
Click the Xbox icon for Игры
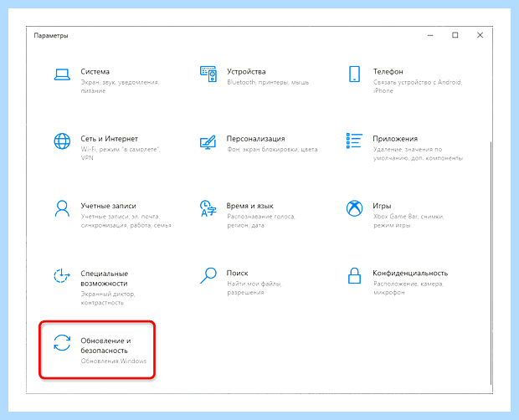pos(354,208)
